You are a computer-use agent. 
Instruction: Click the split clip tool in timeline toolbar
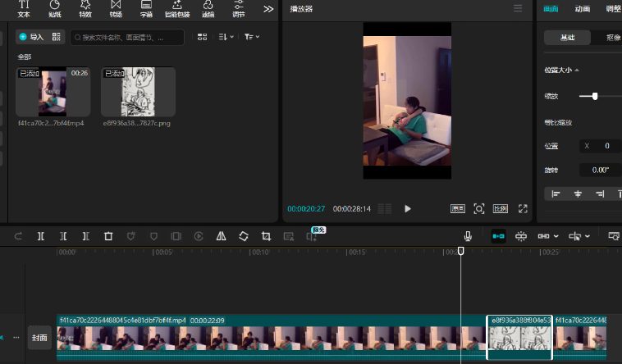tap(40, 236)
